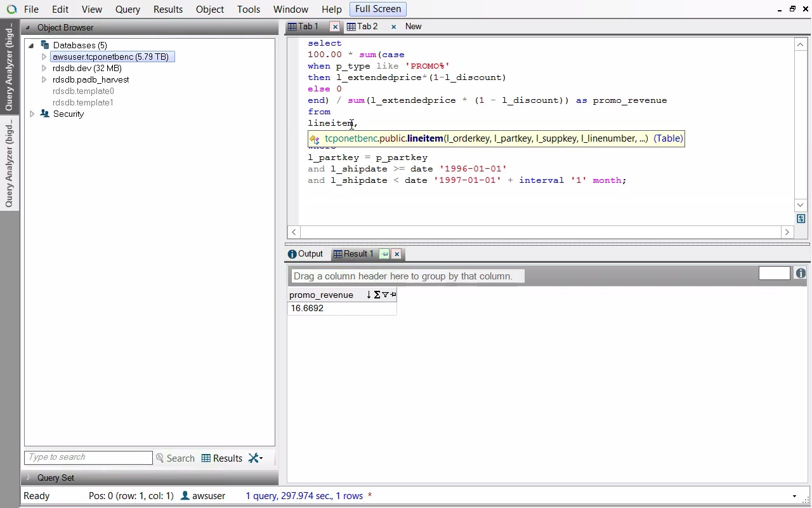
Task: Expand the awsuser.tcponetbenc database node
Action: 44,57
